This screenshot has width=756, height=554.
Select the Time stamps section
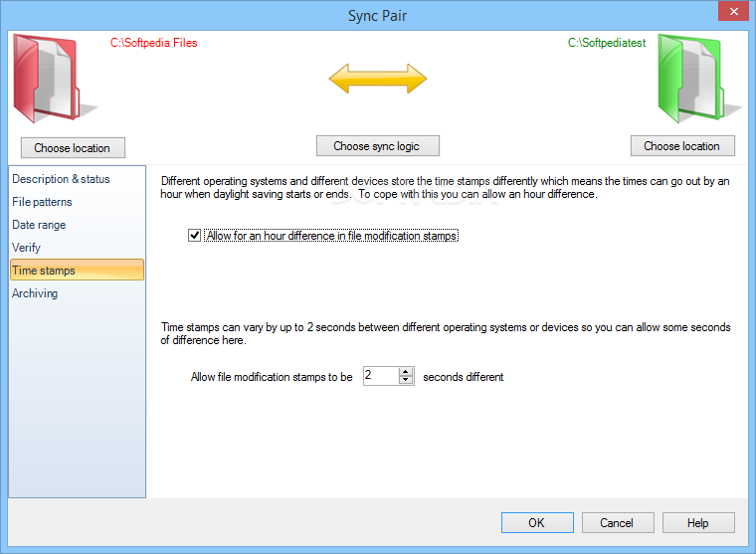pos(77,270)
